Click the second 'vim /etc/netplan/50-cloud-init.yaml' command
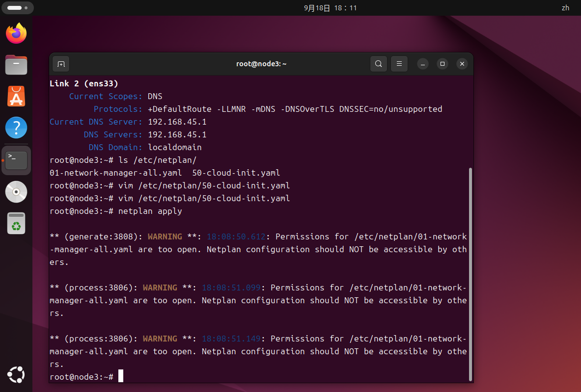The width and height of the screenshot is (581, 392). click(x=204, y=198)
